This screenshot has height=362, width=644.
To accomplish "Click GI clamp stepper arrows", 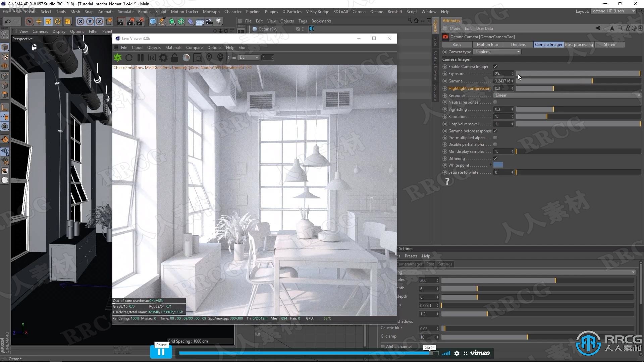I will click(437, 337).
